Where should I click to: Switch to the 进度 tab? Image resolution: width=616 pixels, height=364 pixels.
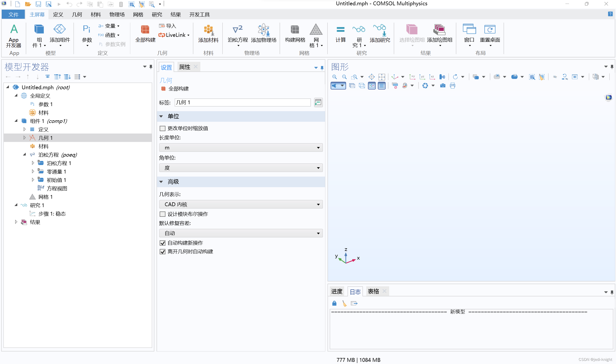click(x=337, y=291)
